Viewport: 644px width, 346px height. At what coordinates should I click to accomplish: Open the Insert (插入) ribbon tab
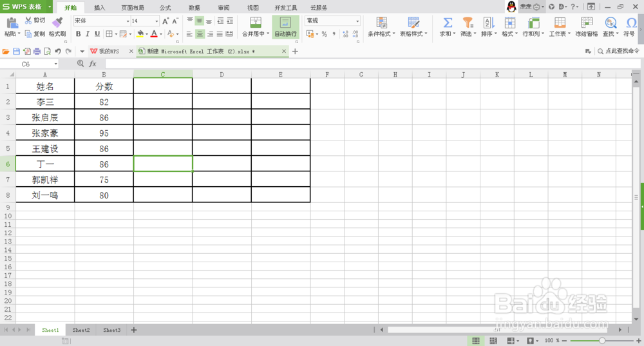(99, 8)
